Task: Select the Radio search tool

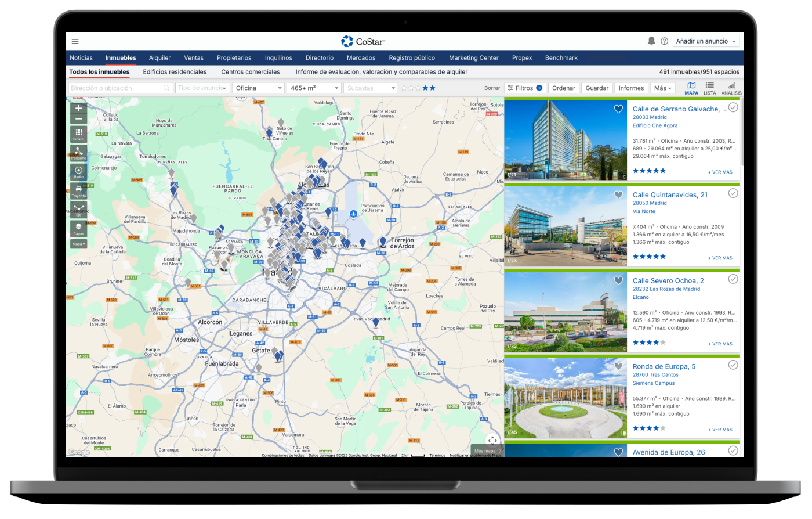Action: (x=79, y=172)
